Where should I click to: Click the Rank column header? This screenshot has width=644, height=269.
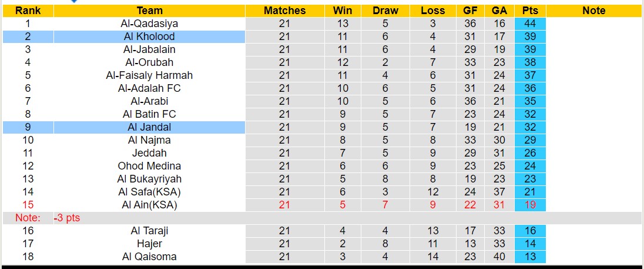click(x=28, y=11)
